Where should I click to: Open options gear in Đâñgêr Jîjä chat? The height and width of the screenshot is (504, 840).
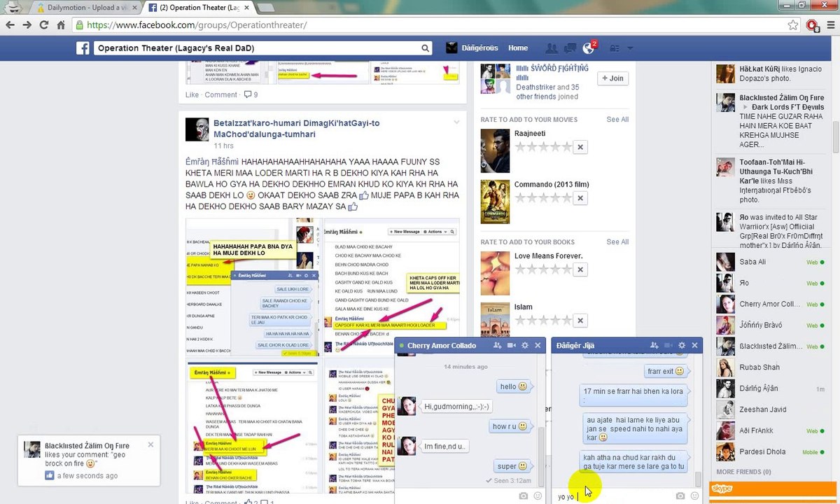(681, 345)
